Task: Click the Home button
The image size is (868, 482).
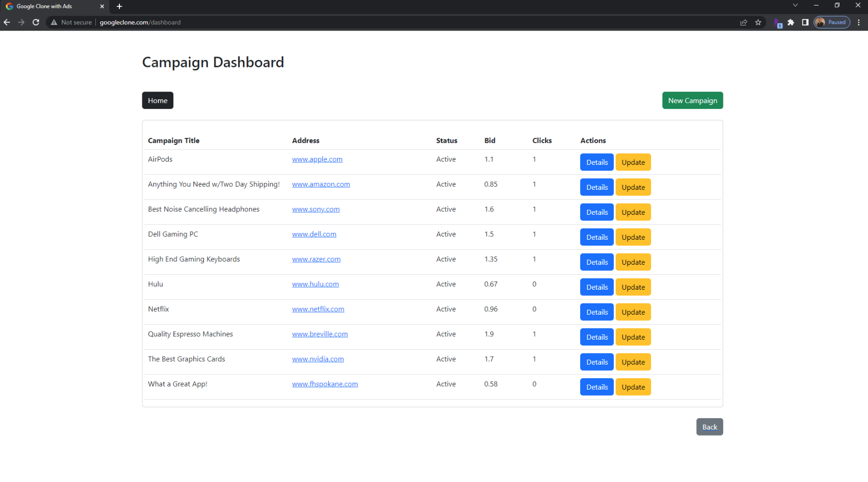Action: pyautogui.click(x=157, y=100)
